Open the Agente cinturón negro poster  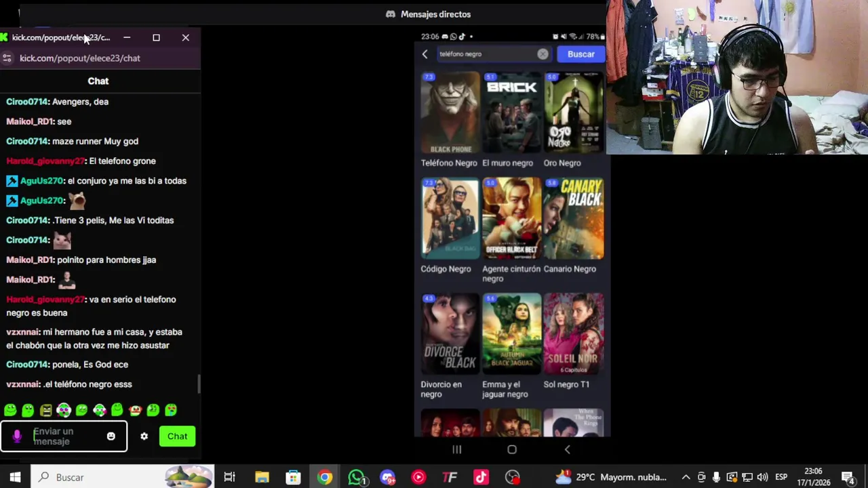511,220
